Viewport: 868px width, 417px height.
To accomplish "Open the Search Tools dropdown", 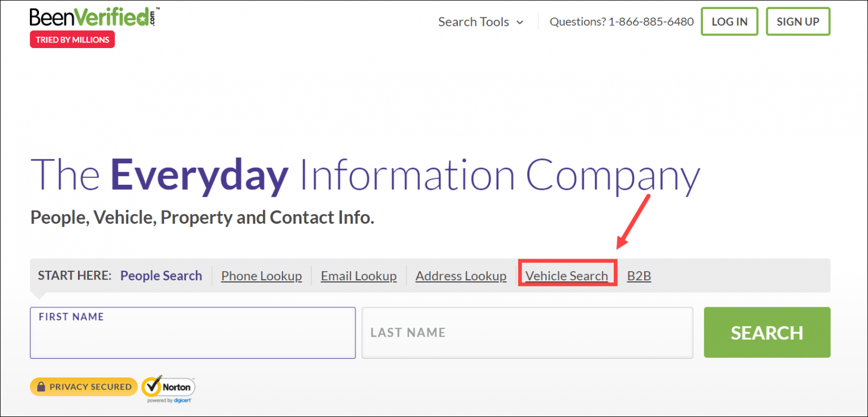I will click(474, 21).
